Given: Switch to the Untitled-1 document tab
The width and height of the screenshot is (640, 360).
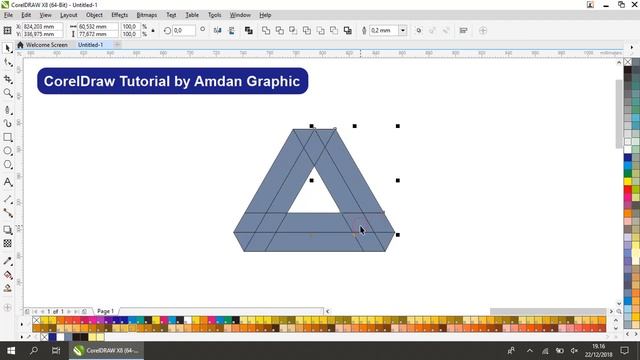Looking at the screenshot, I should pyautogui.click(x=91, y=45).
